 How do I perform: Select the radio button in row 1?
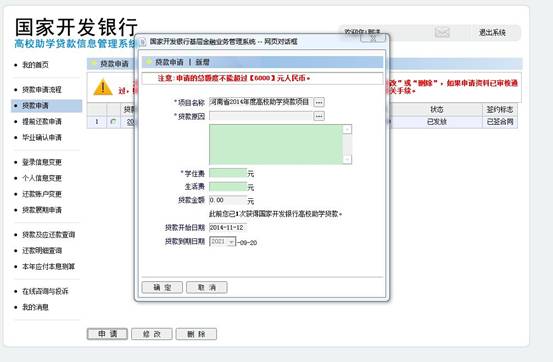point(113,122)
